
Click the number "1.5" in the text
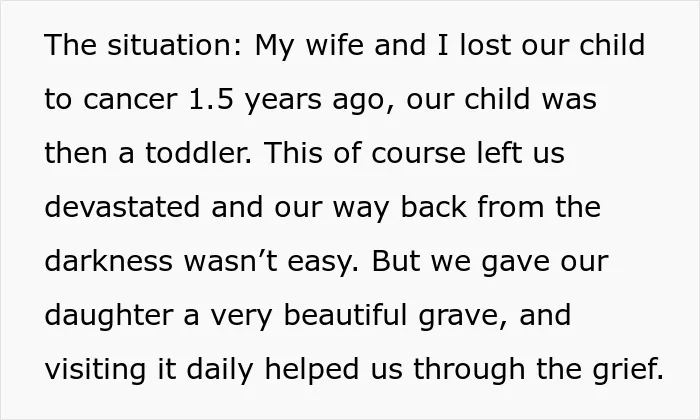(211, 99)
